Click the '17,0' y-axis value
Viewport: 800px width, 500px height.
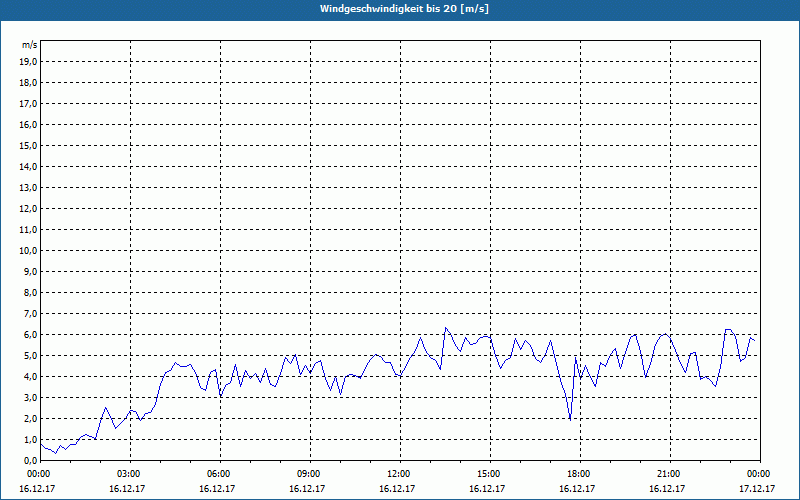tap(28, 104)
